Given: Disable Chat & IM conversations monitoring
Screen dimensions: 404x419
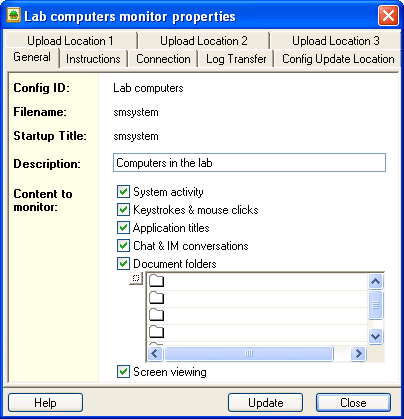Looking at the screenshot, I should 123,246.
